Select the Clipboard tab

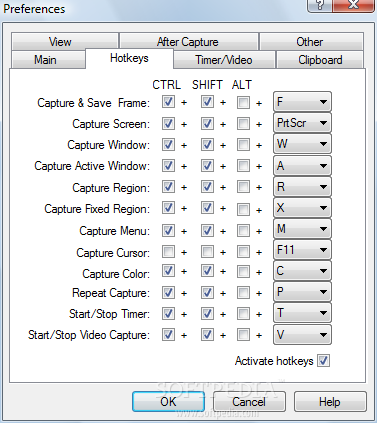pyautogui.click(x=320, y=60)
